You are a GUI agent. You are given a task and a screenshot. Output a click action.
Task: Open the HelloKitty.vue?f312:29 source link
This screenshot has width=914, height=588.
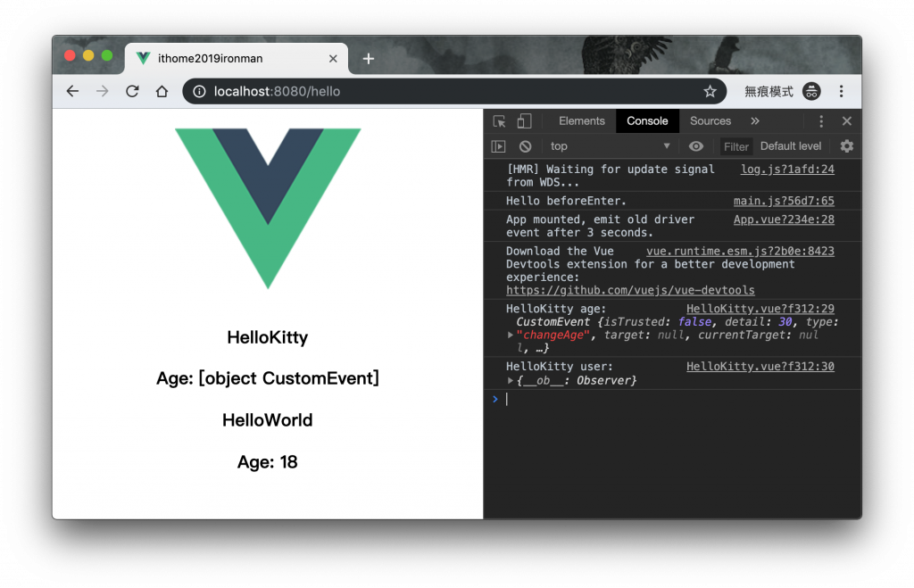760,309
